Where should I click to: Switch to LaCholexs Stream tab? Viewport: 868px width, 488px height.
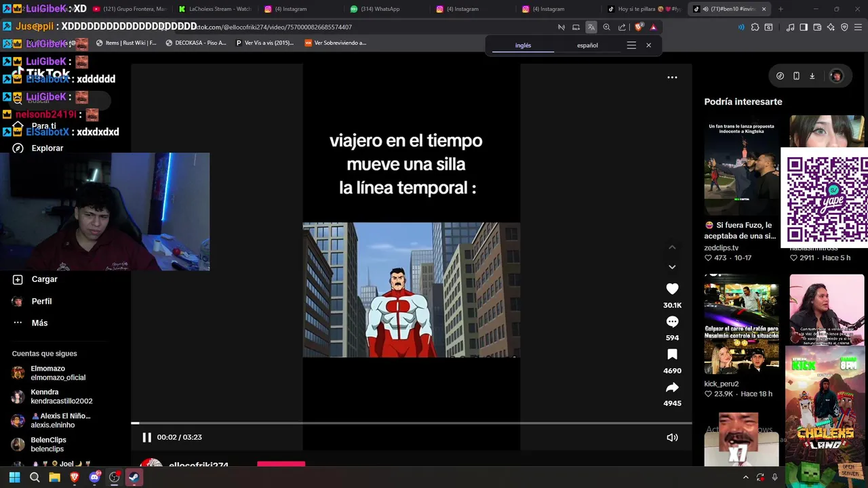(x=214, y=9)
